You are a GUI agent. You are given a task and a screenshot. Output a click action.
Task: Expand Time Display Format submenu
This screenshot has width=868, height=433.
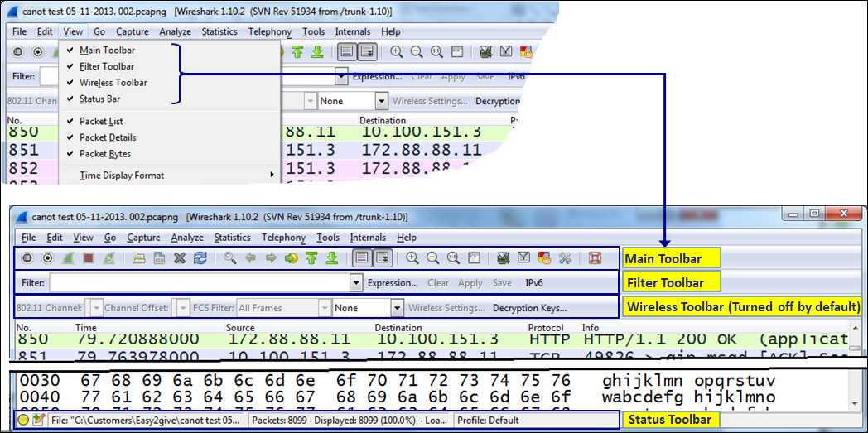pyautogui.click(x=170, y=176)
